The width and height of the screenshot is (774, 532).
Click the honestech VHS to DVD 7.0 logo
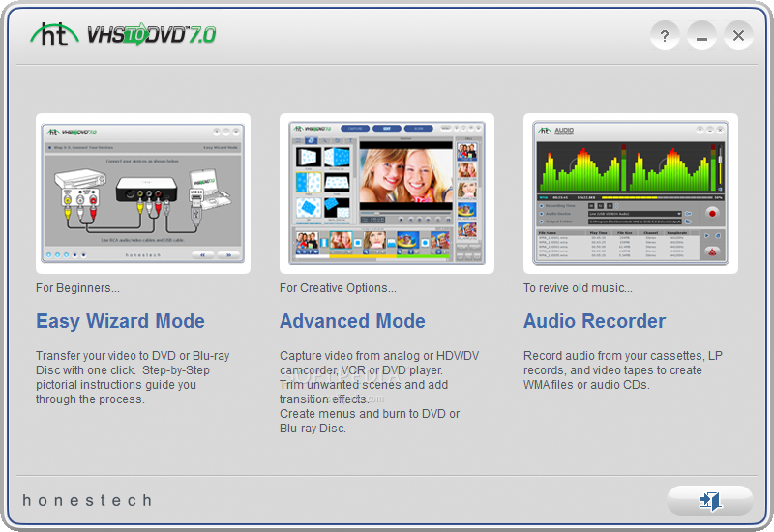pyautogui.click(x=123, y=35)
